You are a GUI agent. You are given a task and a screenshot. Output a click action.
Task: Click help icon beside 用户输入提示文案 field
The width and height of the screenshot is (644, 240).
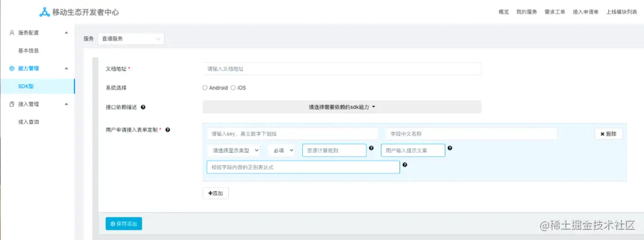pos(450,148)
